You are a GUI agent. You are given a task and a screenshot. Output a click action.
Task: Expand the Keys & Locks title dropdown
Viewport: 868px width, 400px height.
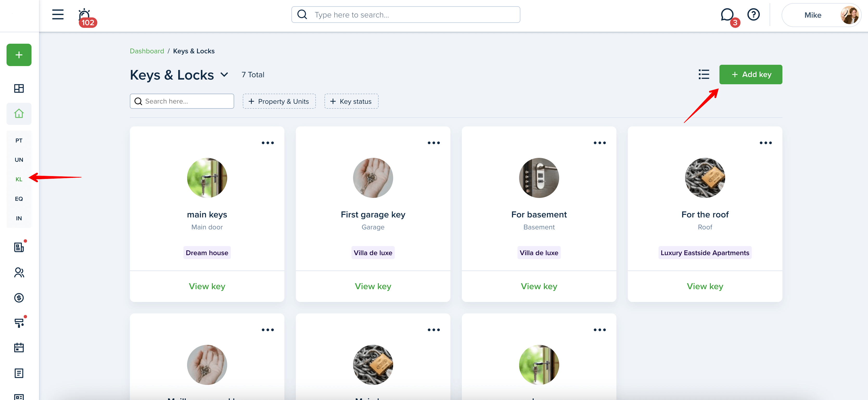point(224,74)
